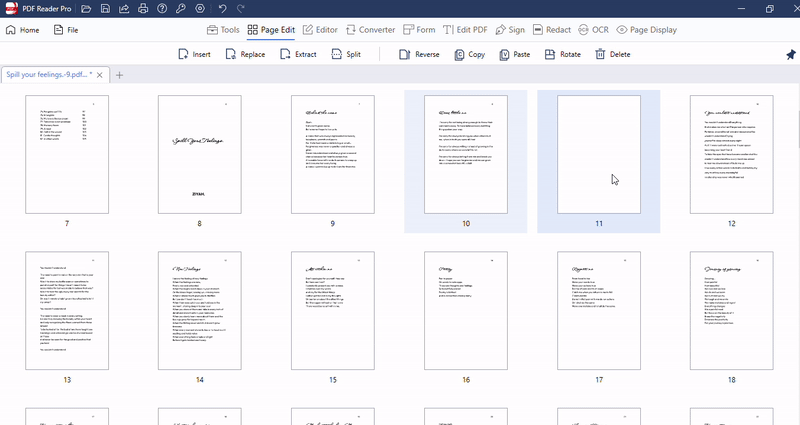Screen dimensions: 800x425
Task: Redo the last undone action
Action: pyautogui.click(x=241, y=9)
